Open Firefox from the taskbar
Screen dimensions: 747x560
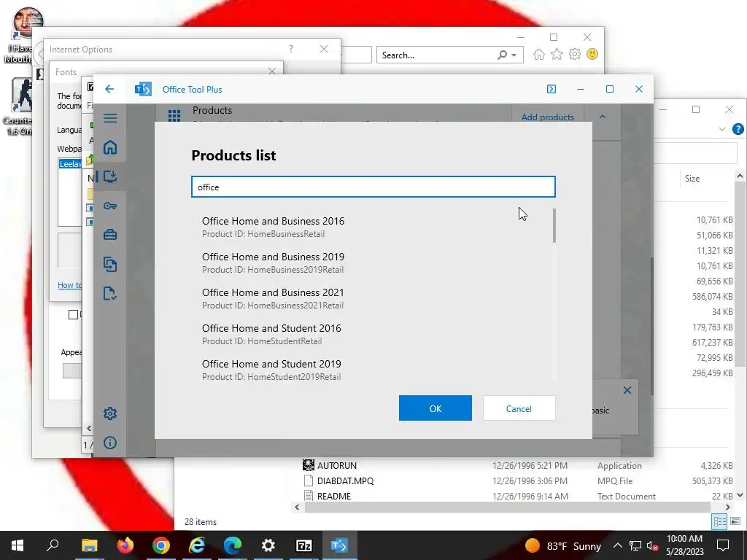coord(125,545)
